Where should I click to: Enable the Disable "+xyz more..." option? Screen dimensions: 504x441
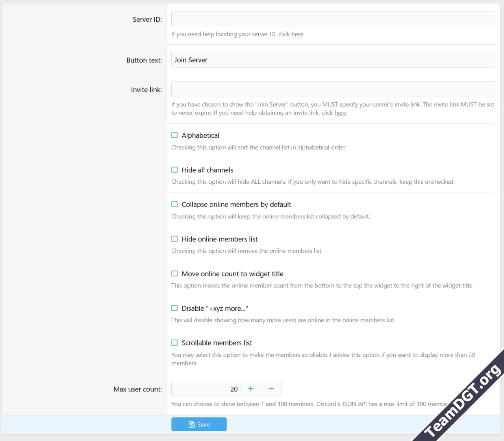point(174,308)
